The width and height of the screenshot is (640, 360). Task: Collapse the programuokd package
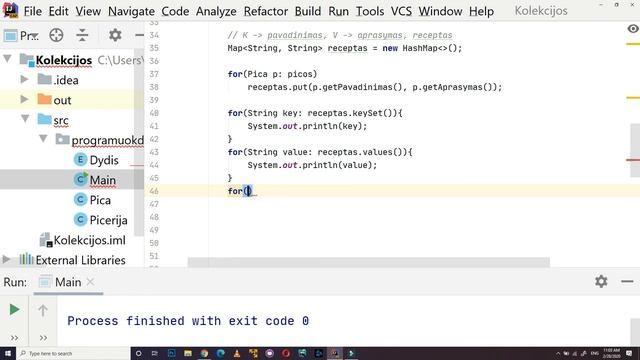click(43, 139)
